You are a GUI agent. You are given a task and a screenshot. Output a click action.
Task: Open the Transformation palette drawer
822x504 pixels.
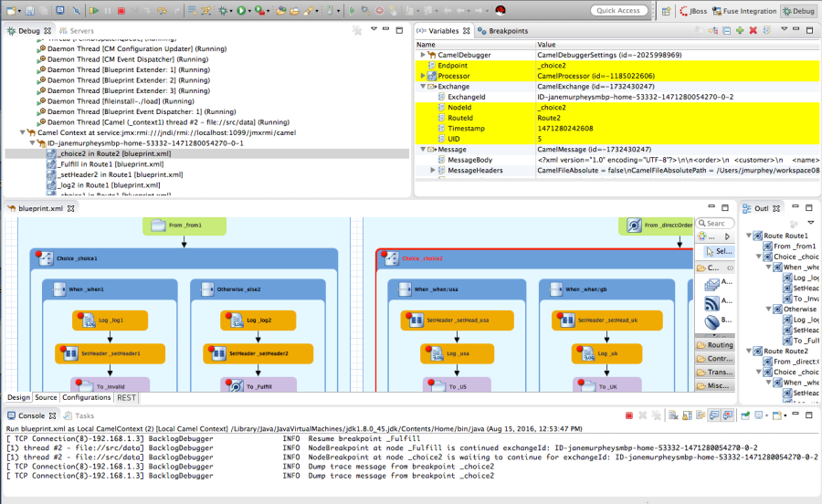pyautogui.click(x=715, y=372)
